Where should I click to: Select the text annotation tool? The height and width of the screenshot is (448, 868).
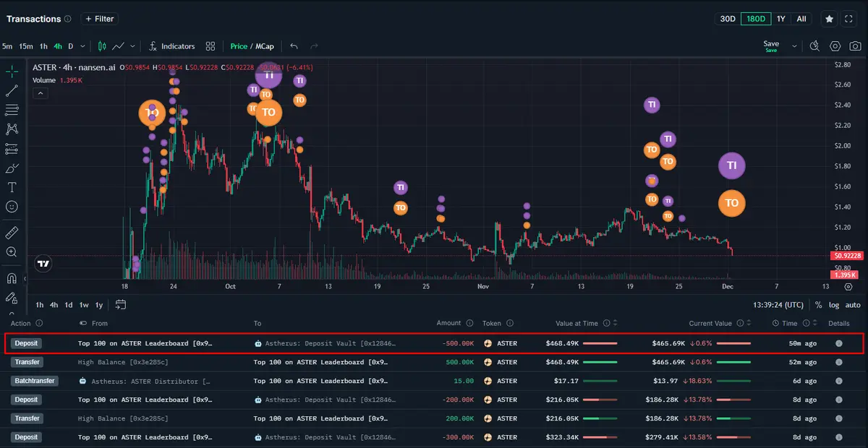pos(12,187)
